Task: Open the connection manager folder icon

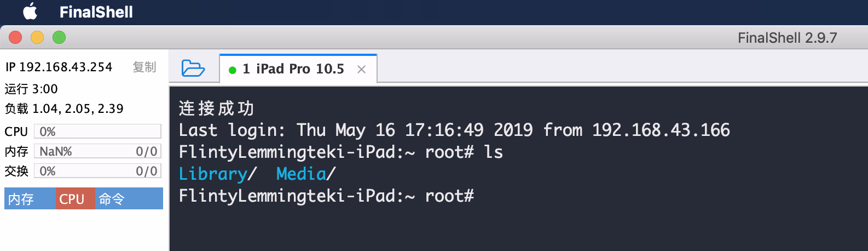Action: pyautogui.click(x=193, y=69)
